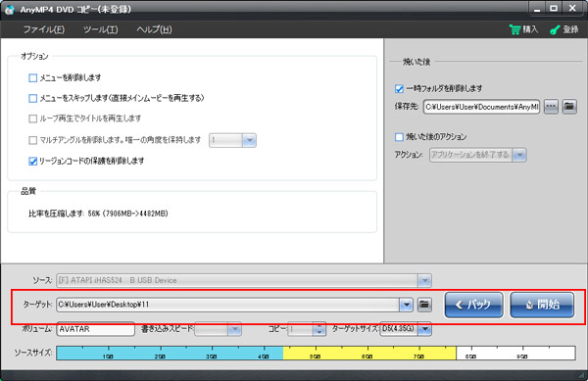Open the angle number dropdown
Screen dimensions: 588x381
(249, 140)
